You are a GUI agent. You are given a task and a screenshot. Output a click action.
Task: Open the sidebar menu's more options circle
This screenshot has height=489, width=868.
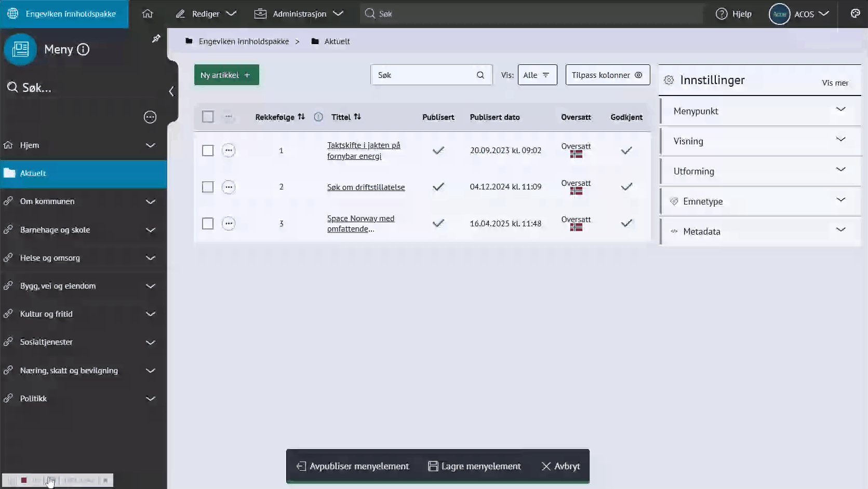click(150, 117)
